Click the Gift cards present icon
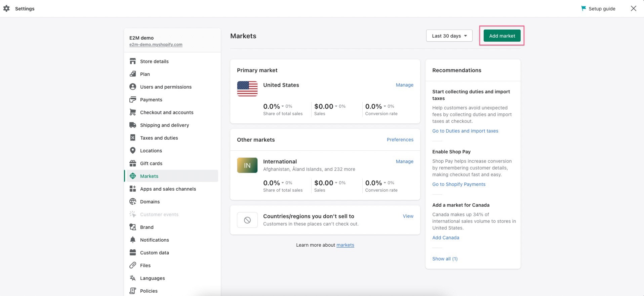The image size is (644, 296). [x=133, y=163]
